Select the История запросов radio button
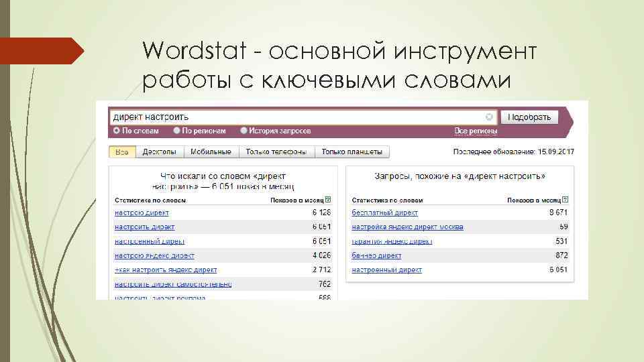This screenshot has width=644, height=362. 244,131
